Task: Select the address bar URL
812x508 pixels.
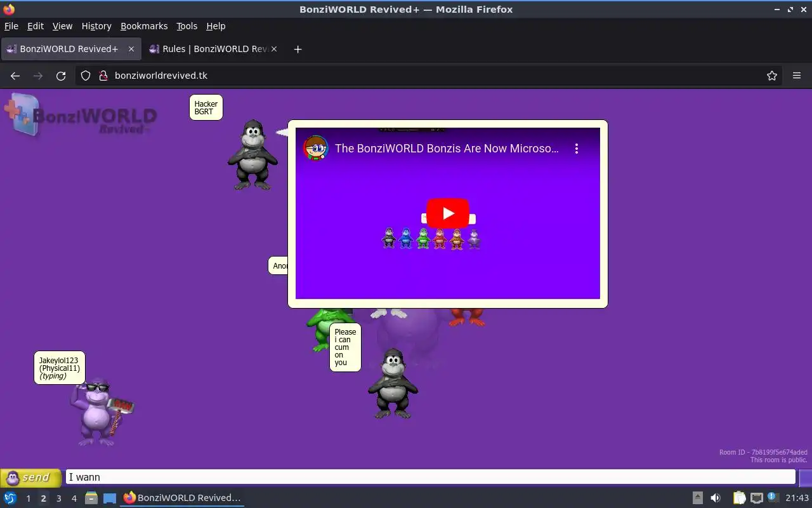Action: (x=161, y=76)
